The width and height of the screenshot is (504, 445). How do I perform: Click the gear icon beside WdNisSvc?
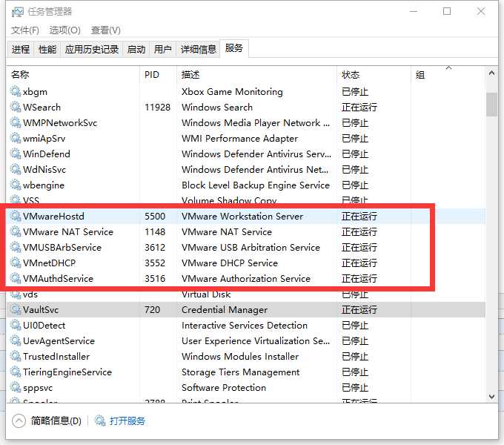16,169
